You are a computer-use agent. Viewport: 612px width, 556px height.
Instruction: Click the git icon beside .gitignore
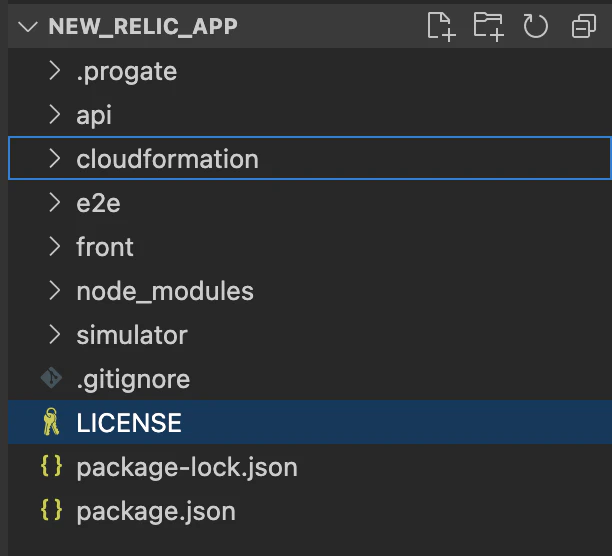point(52,378)
